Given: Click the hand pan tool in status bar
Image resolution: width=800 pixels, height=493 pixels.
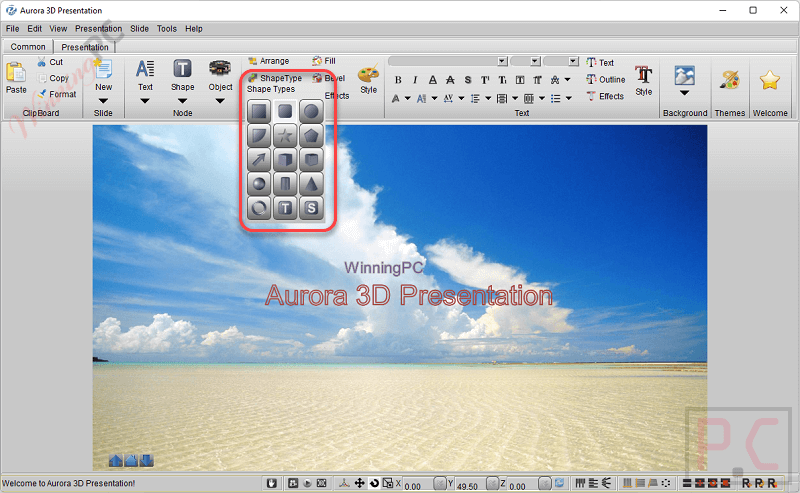Looking at the screenshot, I should pyautogui.click(x=271, y=483).
